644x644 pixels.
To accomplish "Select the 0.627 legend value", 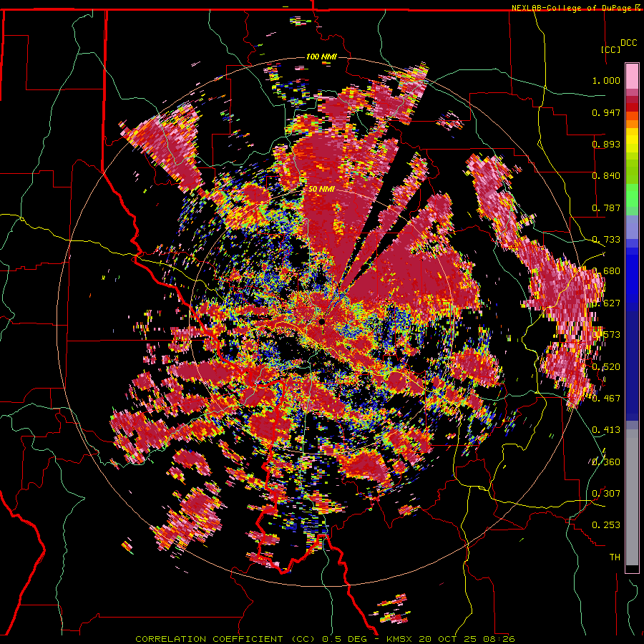I will tap(606, 303).
